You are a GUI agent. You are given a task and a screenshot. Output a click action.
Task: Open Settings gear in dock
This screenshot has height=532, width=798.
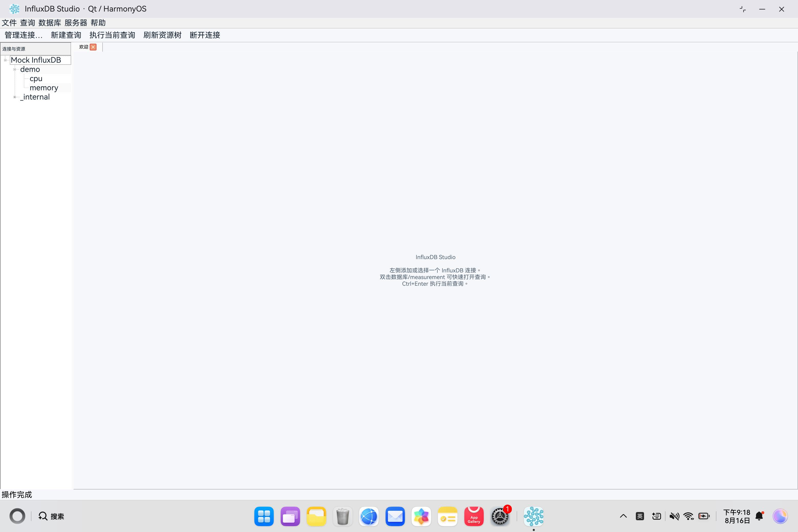tap(500, 516)
